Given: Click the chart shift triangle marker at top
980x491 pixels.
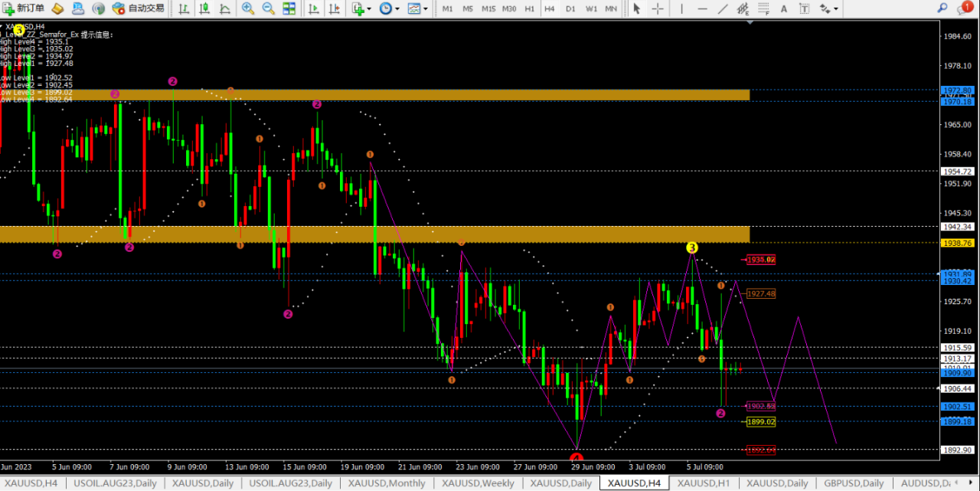Looking at the screenshot, I should coord(750,24).
